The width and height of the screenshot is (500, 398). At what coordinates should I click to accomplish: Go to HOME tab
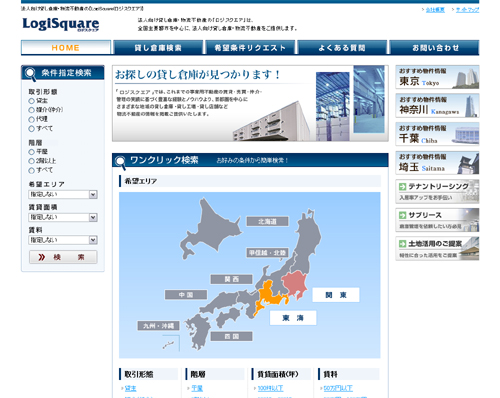[66, 47]
